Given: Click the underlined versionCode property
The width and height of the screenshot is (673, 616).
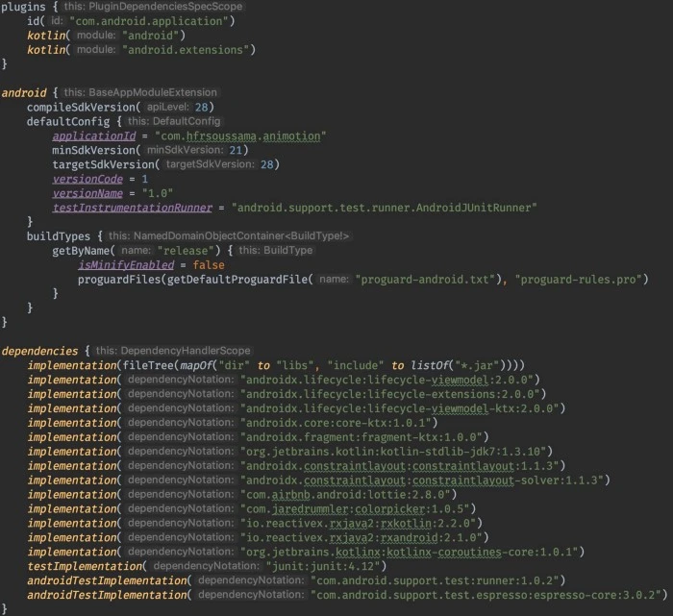Looking at the screenshot, I should click(x=87, y=180).
